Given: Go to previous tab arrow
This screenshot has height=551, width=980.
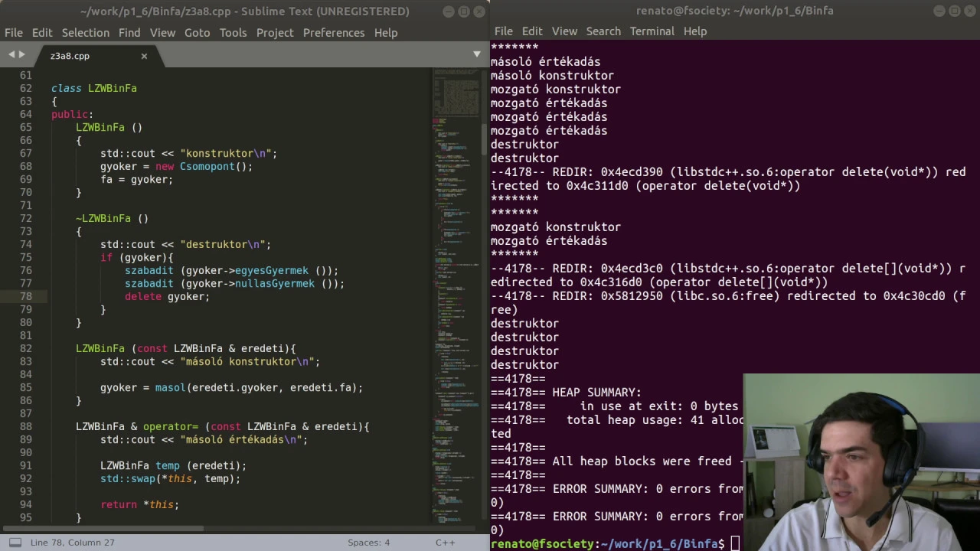Looking at the screenshot, I should tap(11, 55).
